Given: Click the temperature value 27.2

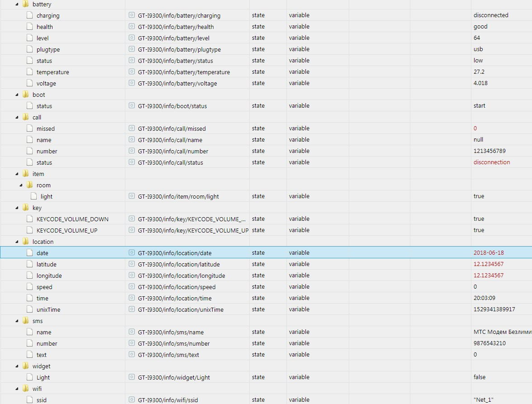Looking at the screenshot, I should (x=479, y=71).
